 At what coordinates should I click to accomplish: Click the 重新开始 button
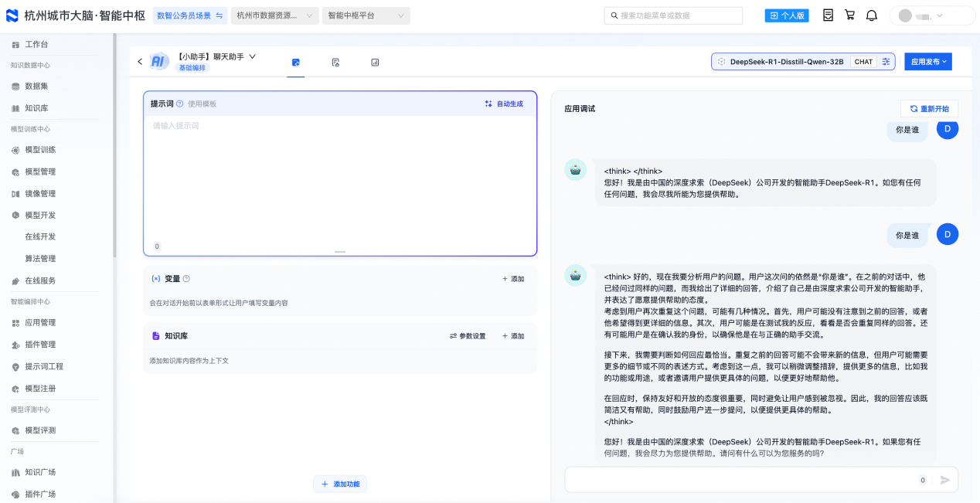pos(929,109)
